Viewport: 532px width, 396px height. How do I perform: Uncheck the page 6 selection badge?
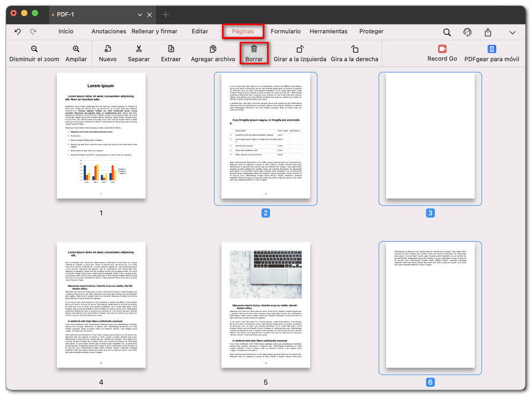click(x=429, y=382)
